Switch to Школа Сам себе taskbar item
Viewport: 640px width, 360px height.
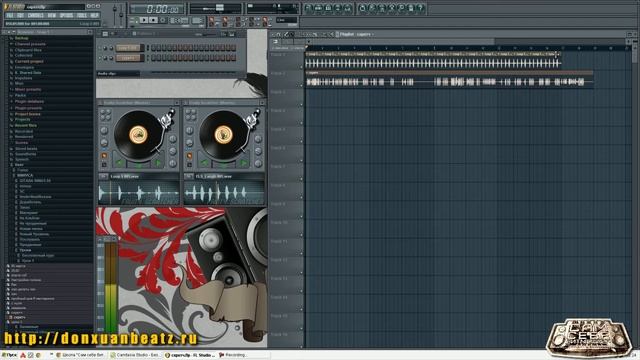coord(81,355)
